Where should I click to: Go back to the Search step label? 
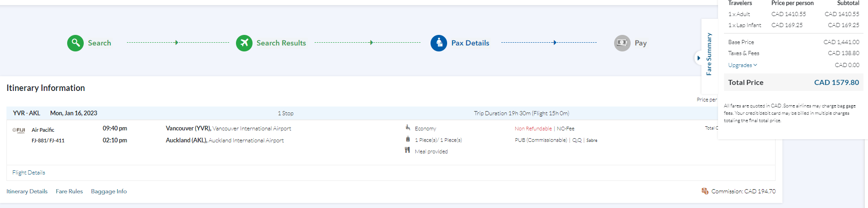click(99, 43)
